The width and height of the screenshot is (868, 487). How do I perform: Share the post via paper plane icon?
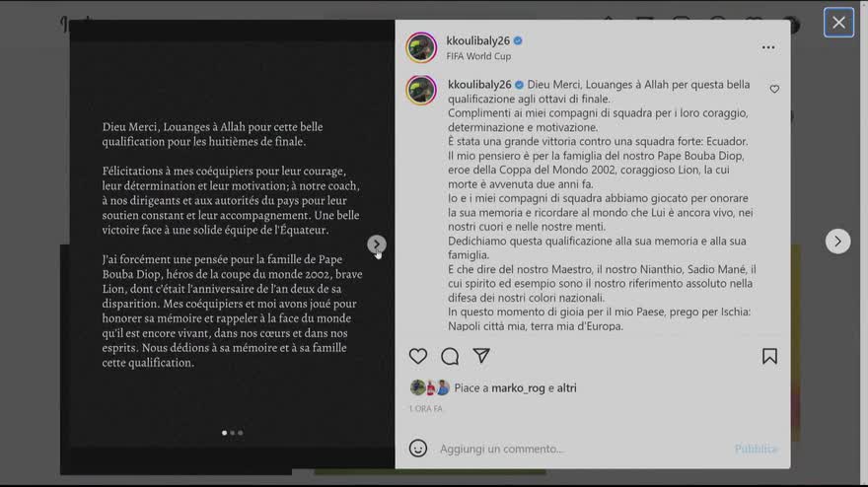click(481, 356)
